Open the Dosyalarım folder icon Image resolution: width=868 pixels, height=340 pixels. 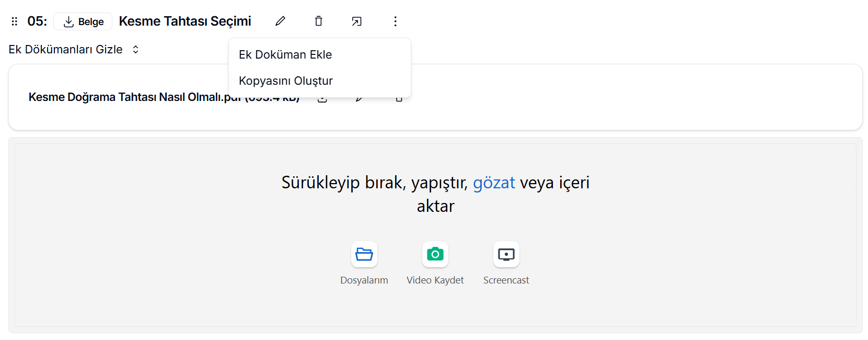coord(364,255)
